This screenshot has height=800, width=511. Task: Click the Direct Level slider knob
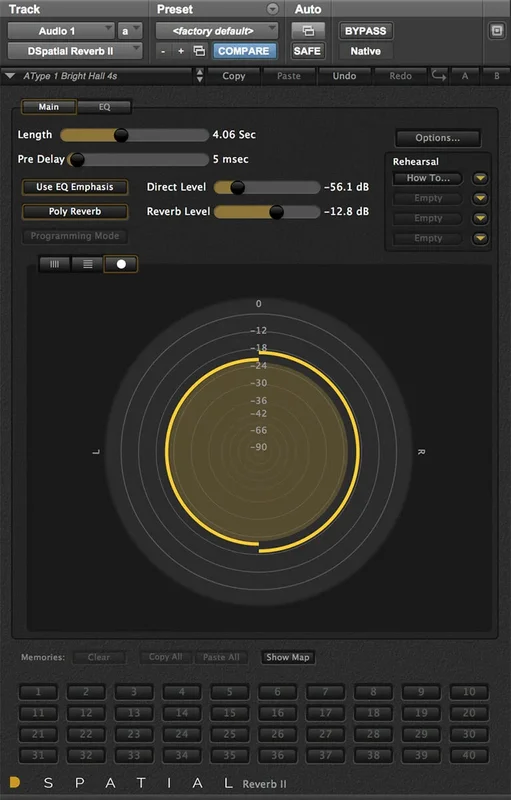point(237,187)
